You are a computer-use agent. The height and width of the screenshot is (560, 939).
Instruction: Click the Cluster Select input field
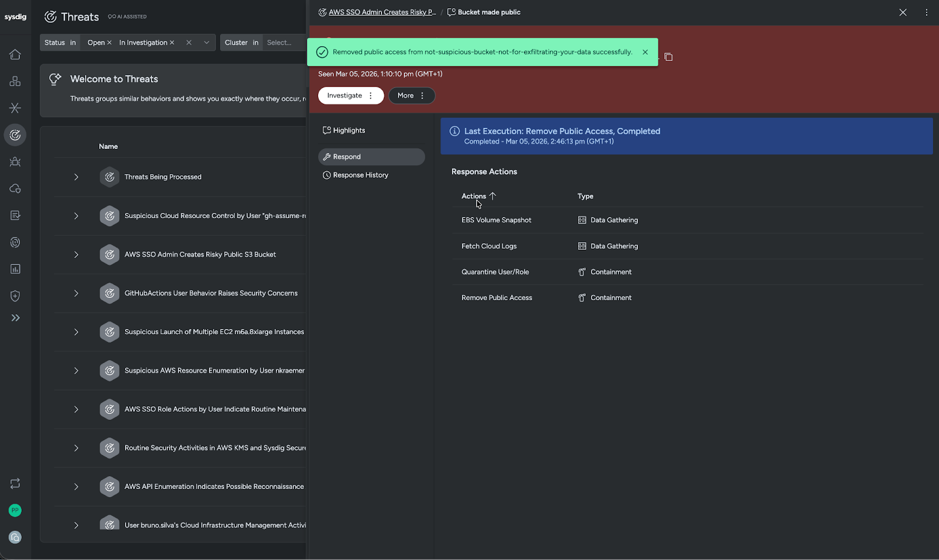coord(284,43)
